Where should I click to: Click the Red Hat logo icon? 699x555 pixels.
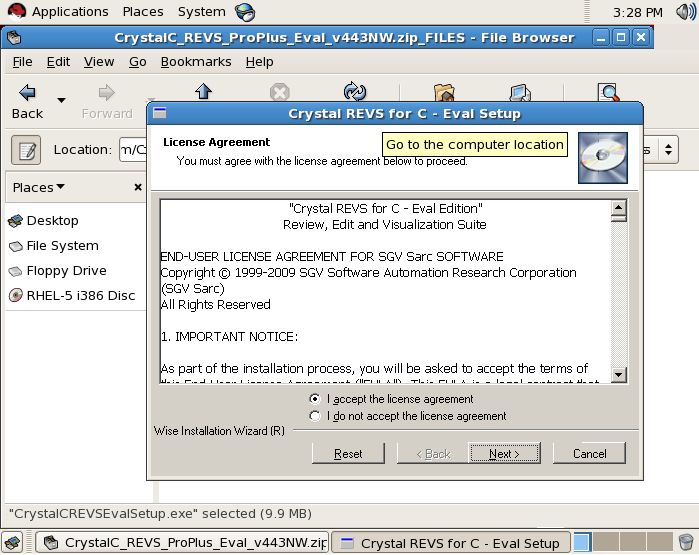pos(16,12)
